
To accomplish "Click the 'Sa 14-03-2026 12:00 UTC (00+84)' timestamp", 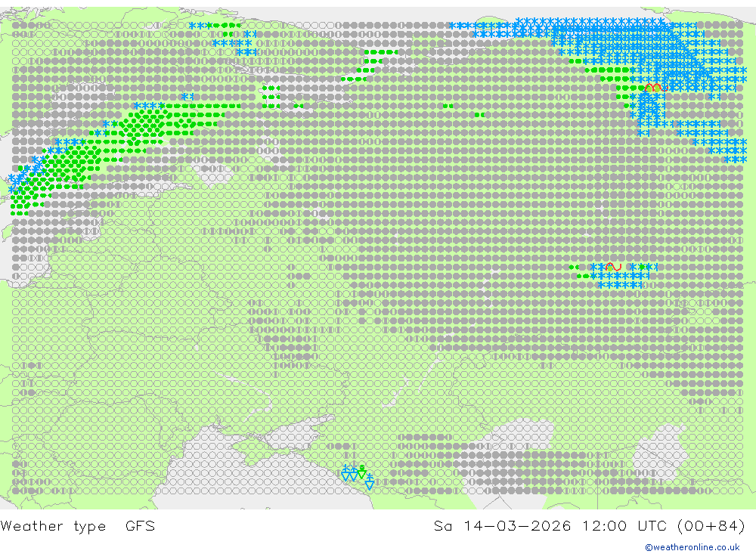I will coord(589,526).
